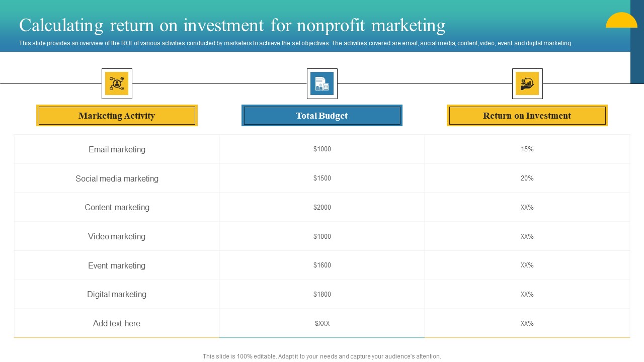Select the Event marketing cell

(117, 265)
